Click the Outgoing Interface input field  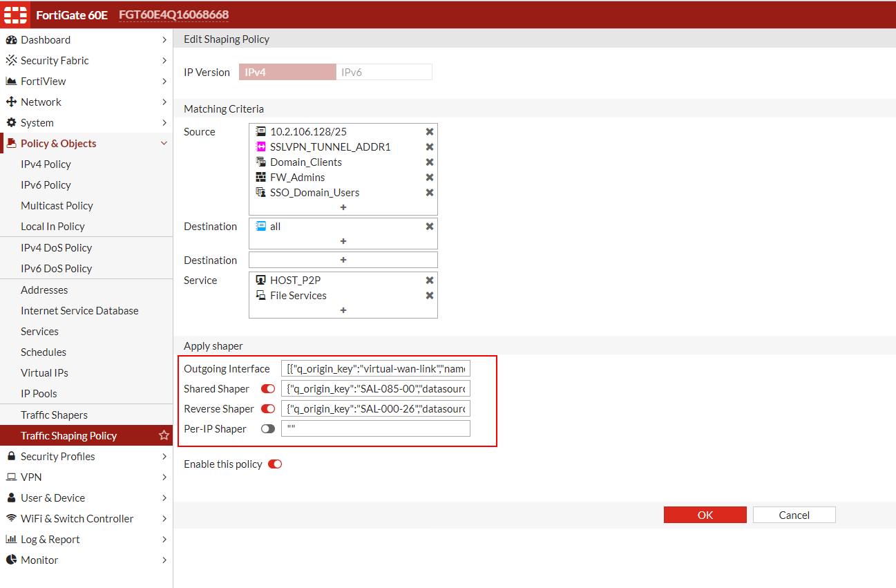[376, 369]
